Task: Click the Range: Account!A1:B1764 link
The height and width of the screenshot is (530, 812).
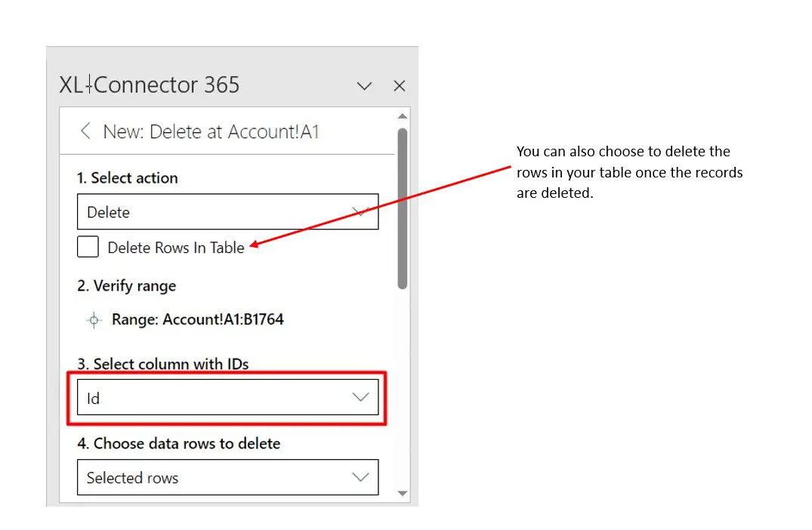Action: tap(198, 319)
